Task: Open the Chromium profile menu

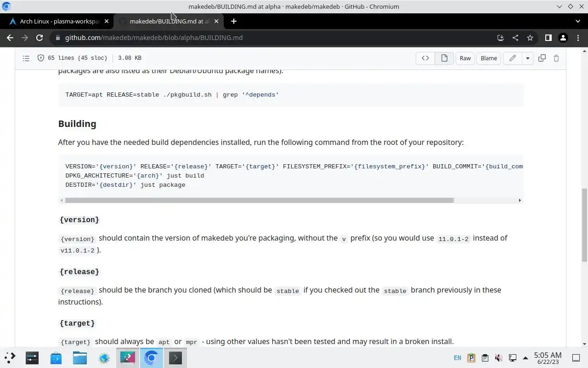Action: (563, 38)
